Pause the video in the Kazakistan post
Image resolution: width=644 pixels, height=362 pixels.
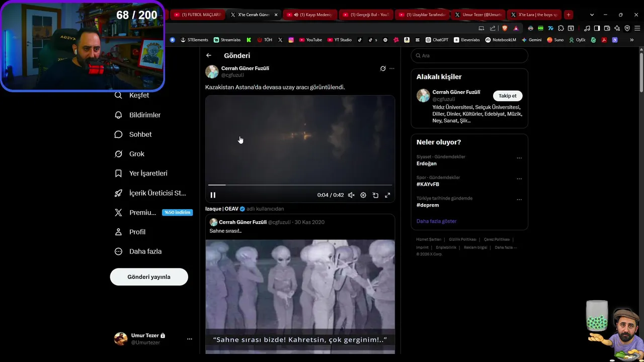(x=213, y=195)
